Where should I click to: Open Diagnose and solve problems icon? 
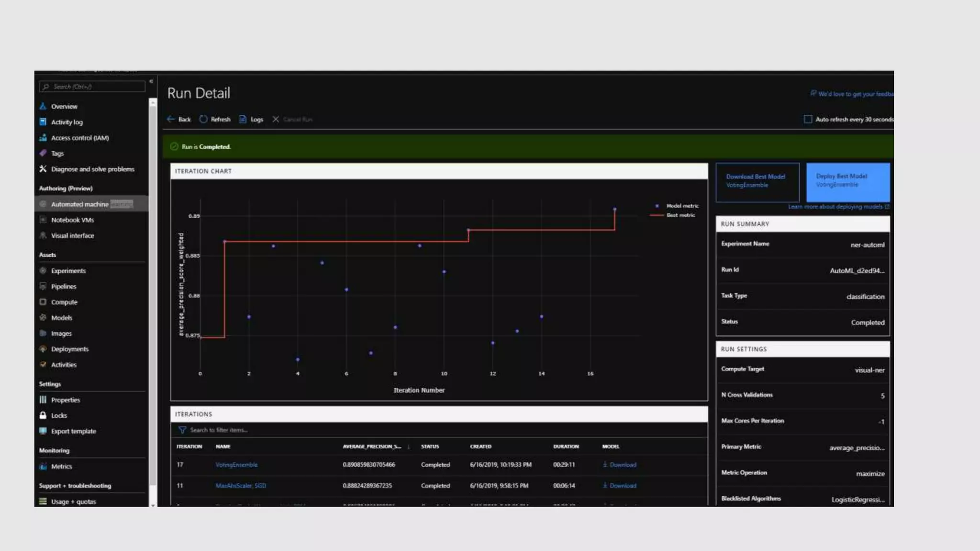43,169
